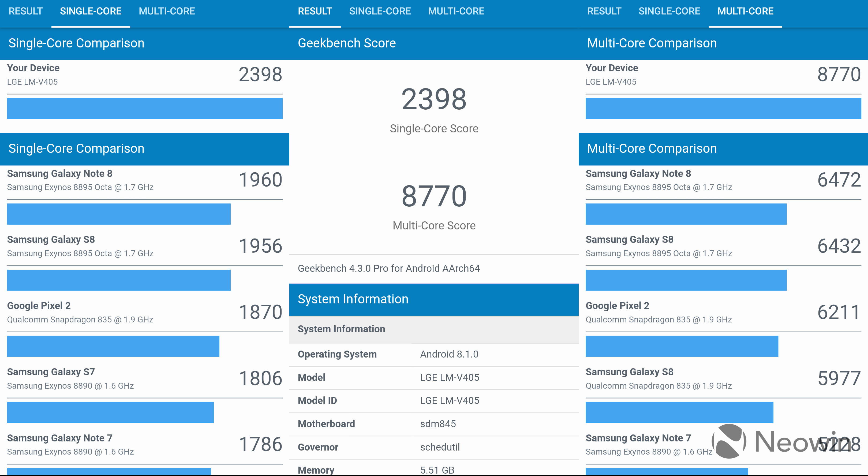
Task: Click Galaxy S8 Exynos multi-core score bar
Action: [686, 280]
